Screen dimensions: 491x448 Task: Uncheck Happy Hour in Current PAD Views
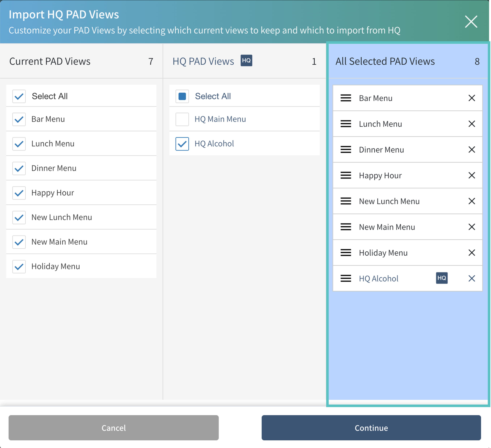coord(19,193)
